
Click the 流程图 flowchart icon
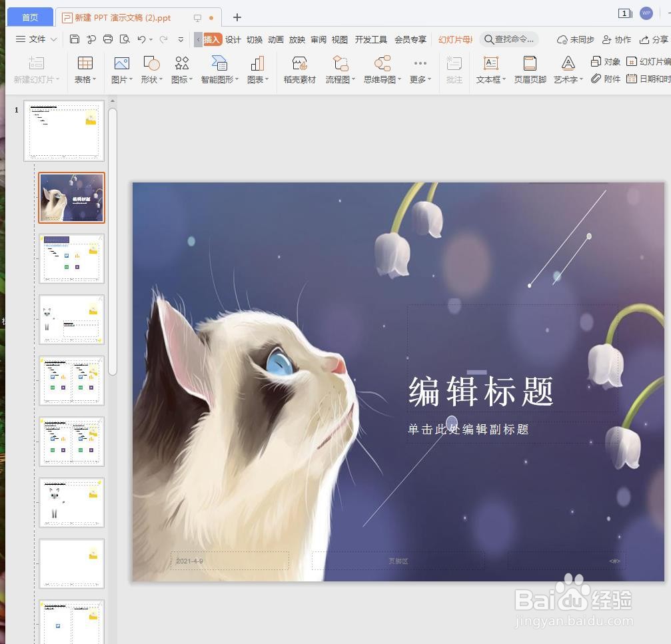tap(340, 63)
